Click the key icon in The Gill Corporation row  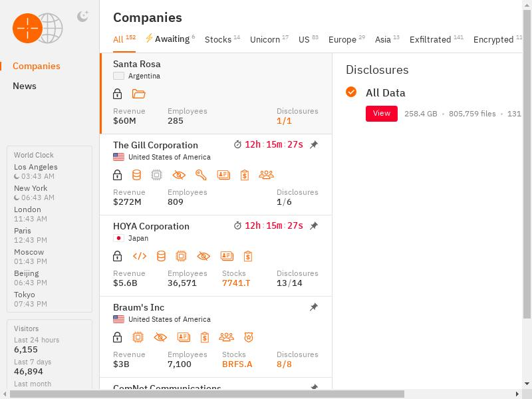pos(201,175)
